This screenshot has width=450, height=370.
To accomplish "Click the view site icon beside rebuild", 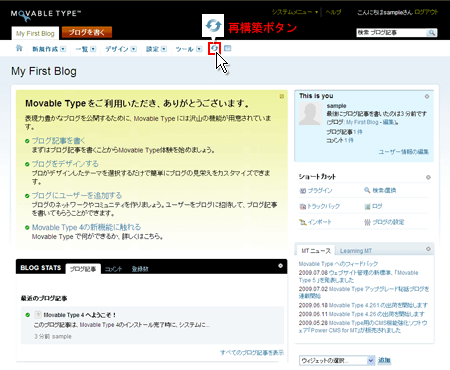I will click(x=228, y=49).
